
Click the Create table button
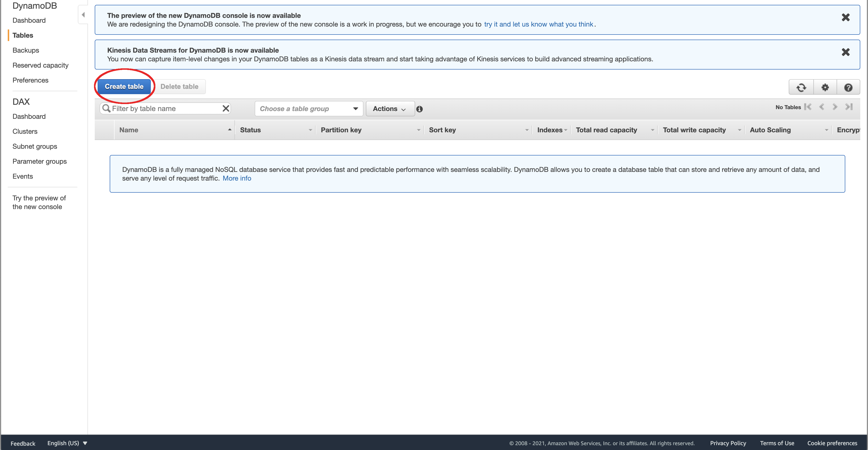124,86
